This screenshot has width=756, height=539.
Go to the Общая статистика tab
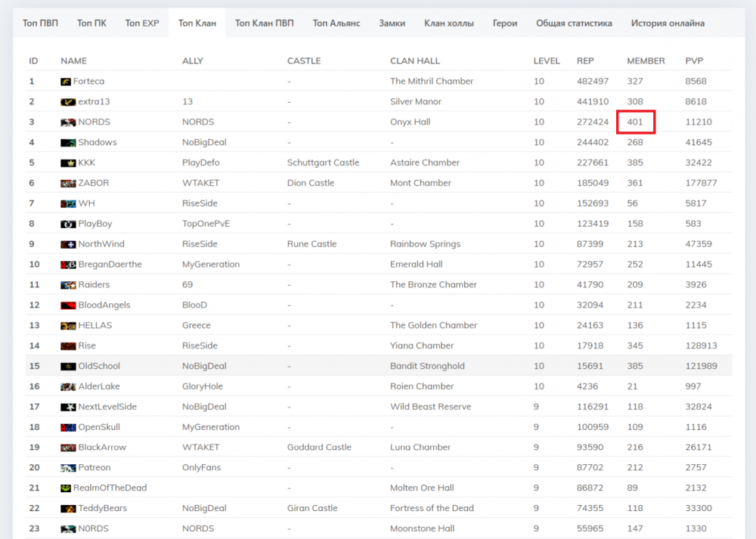click(574, 23)
